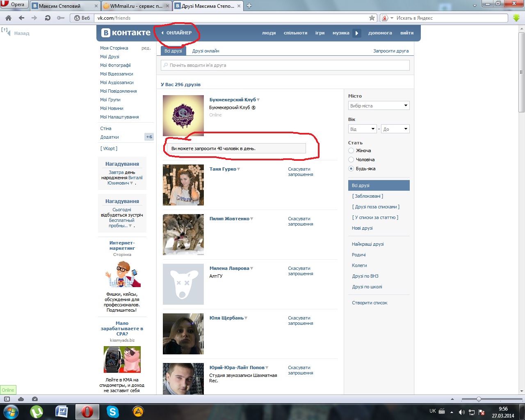Select the Будь-яка gender radio button
Screen dimensions: 525x420
click(351, 169)
